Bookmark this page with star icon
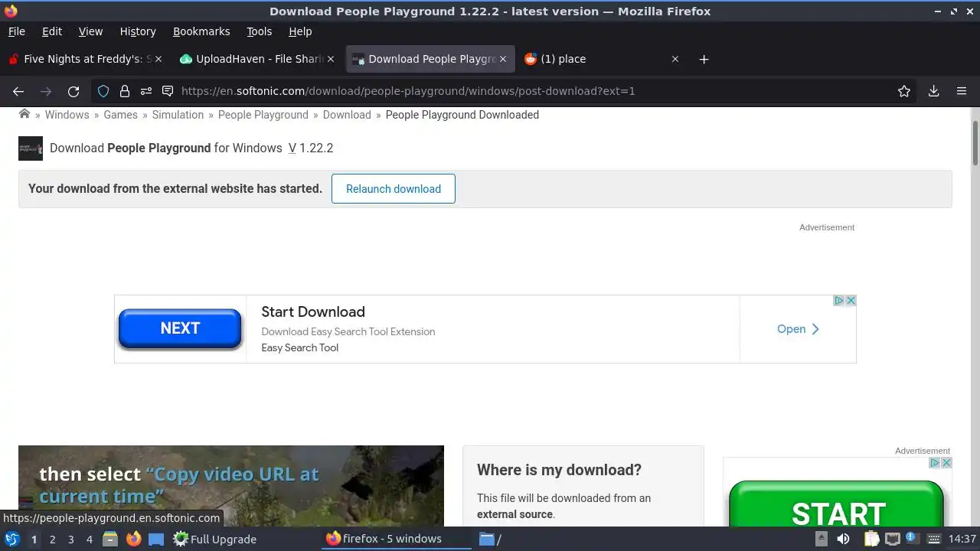The width and height of the screenshot is (980, 551). 904,91
